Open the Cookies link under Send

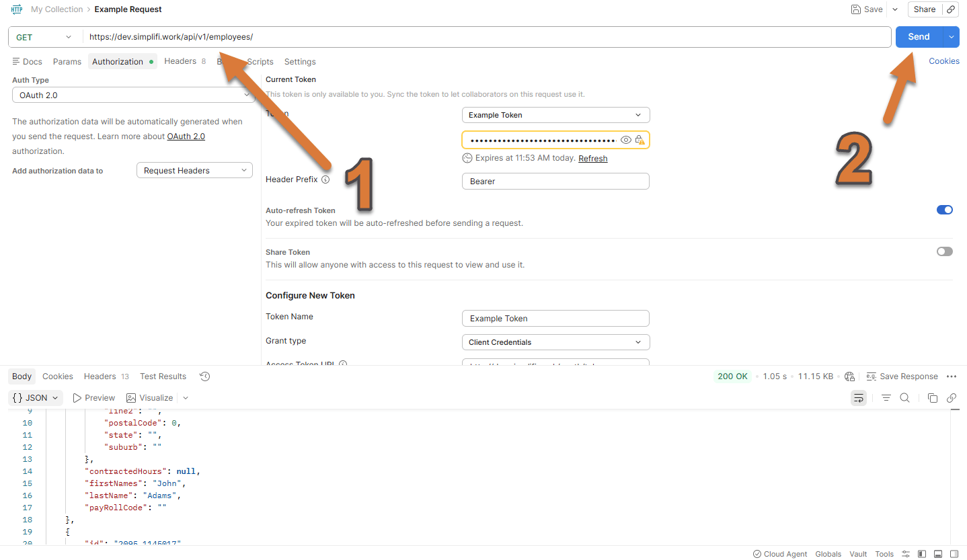(x=944, y=61)
